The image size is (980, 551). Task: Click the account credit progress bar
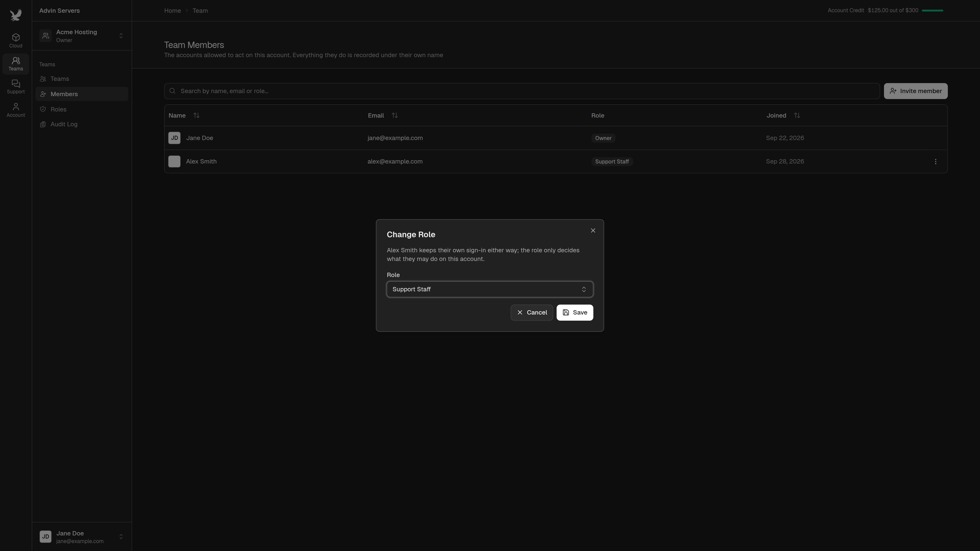click(x=932, y=11)
